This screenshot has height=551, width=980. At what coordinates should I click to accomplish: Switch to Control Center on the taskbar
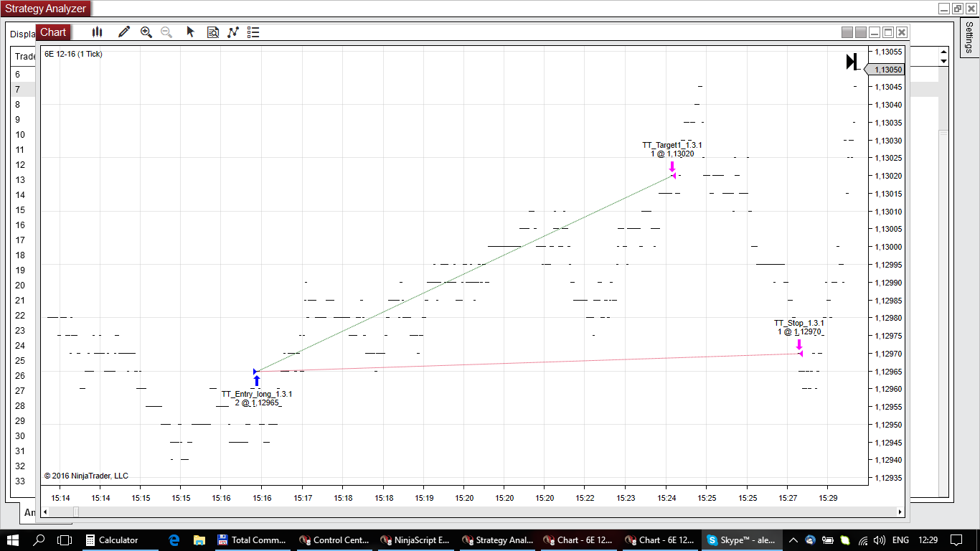tap(334, 540)
